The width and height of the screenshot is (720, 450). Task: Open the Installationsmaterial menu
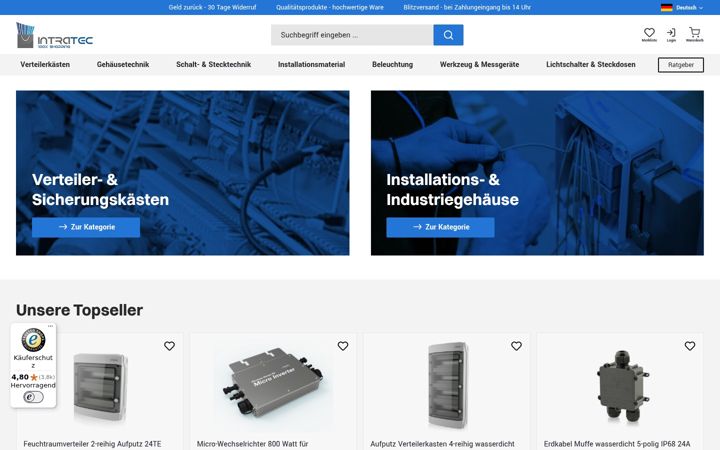[x=311, y=64]
